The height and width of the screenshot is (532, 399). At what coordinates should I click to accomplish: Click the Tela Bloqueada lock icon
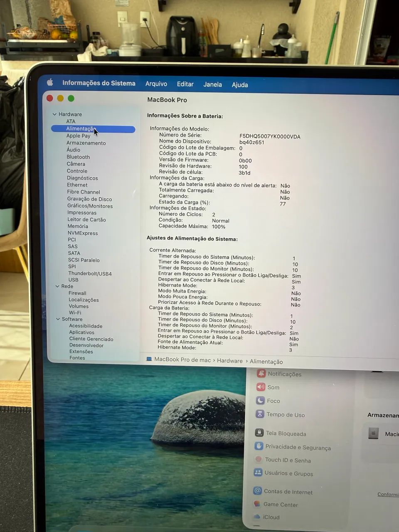click(x=259, y=433)
